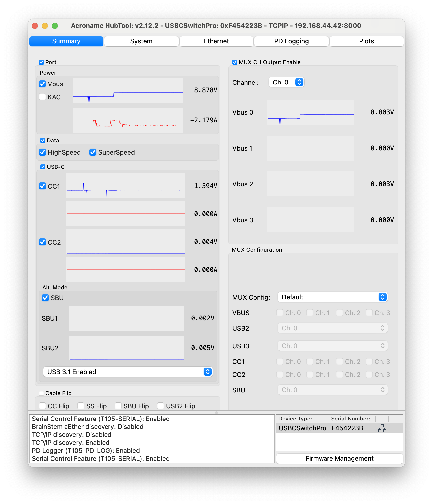Click the Firmware Management button
This screenshot has height=504, width=433.
(x=339, y=458)
